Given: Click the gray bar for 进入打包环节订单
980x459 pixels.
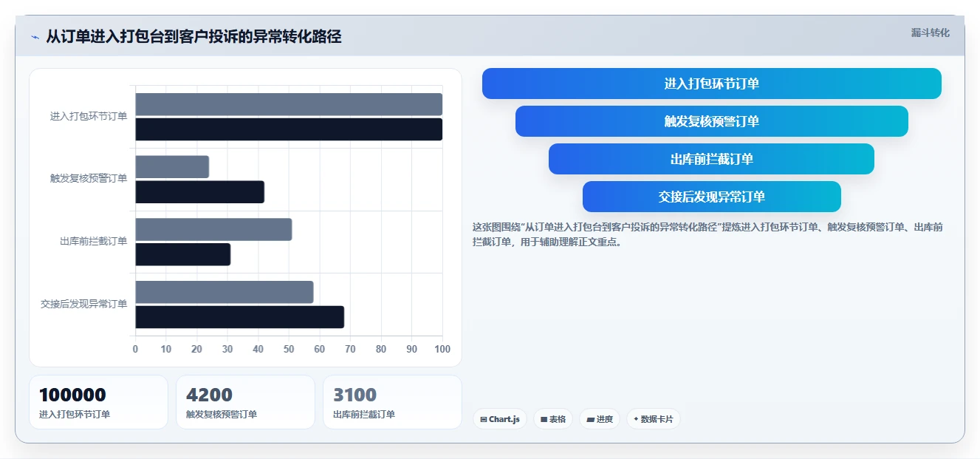Looking at the screenshot, I should coord(289,104).
